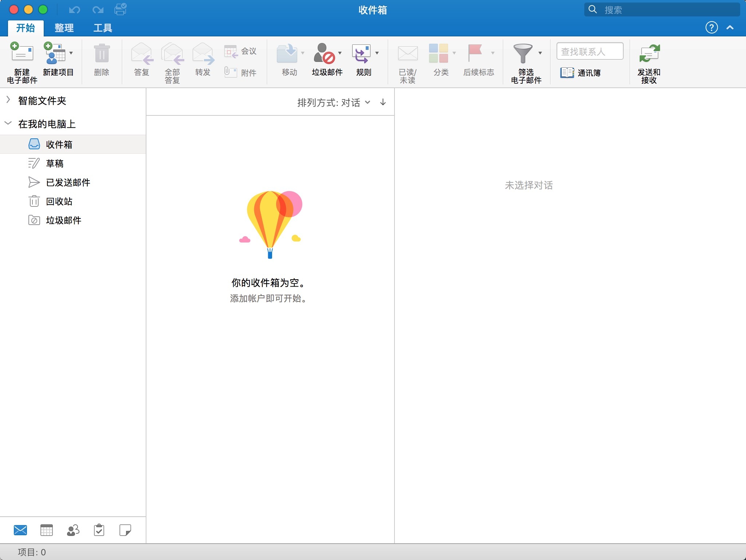Open the 排列方式 conversation sort dropdown
This screenshot has width=746, height=560.
click(x=368, y=102)
